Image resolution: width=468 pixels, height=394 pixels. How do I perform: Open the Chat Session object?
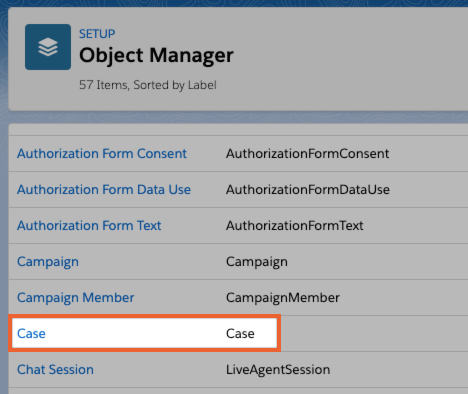(55, 370)
